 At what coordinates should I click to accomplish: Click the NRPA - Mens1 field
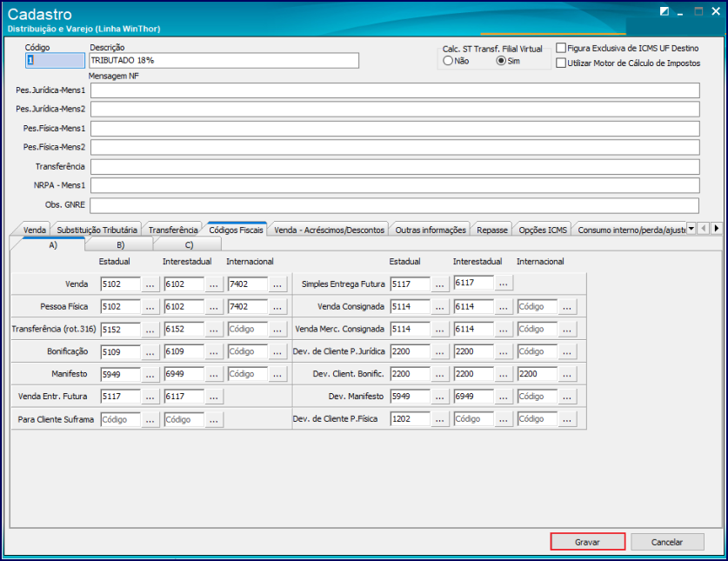[x=395, y=185]
